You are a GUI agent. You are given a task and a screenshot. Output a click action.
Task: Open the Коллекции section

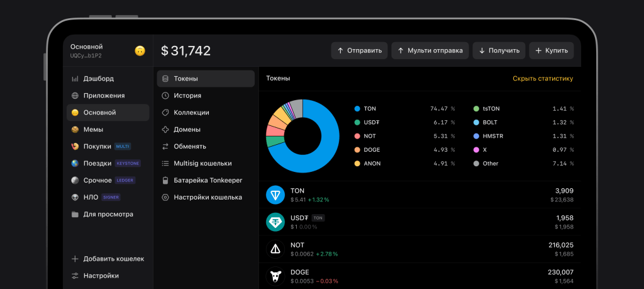pos(206,112)
